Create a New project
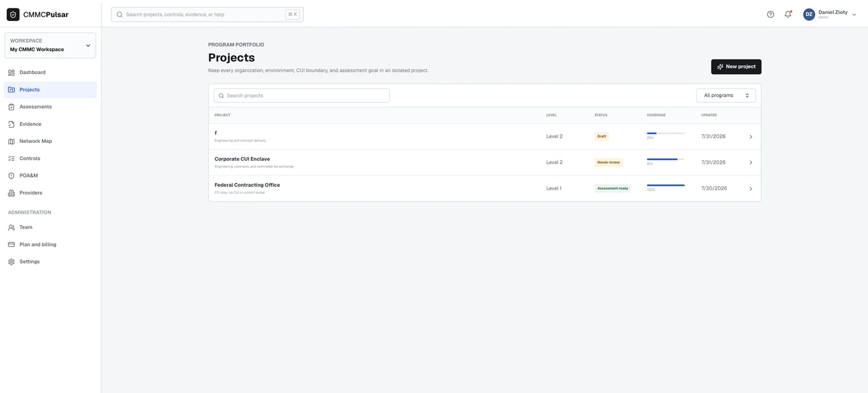Screen dimensions: 868x393 (x=736, y=67)
